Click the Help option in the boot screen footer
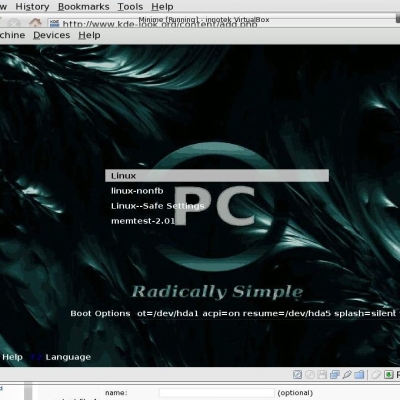The height and width of the screenshot is (400, 400). coord(12,357)
